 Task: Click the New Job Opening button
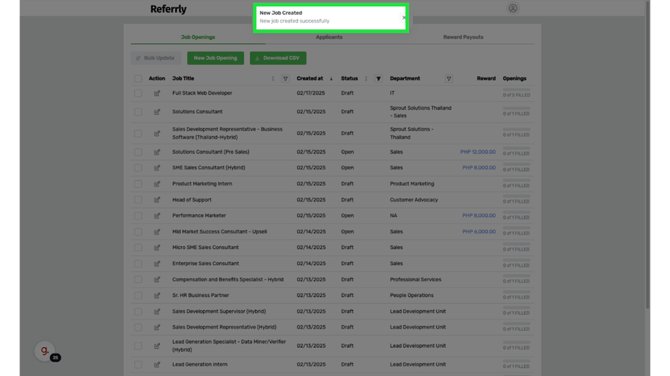pyautogui.click(x=215, y=58)
